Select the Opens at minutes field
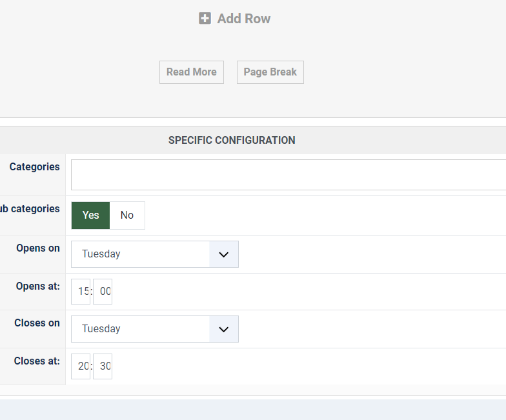The width and height of the screenshot is (506, 420). (x=103, y=292)
